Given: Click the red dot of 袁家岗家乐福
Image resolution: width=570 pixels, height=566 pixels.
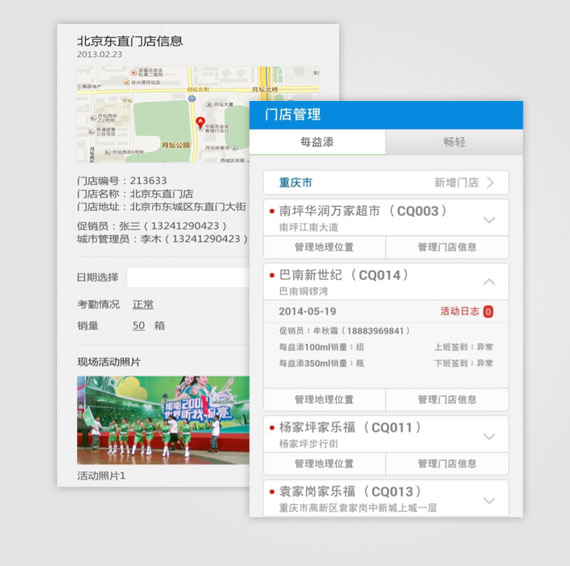Looking at the screenshot, I should pos(272,492).
